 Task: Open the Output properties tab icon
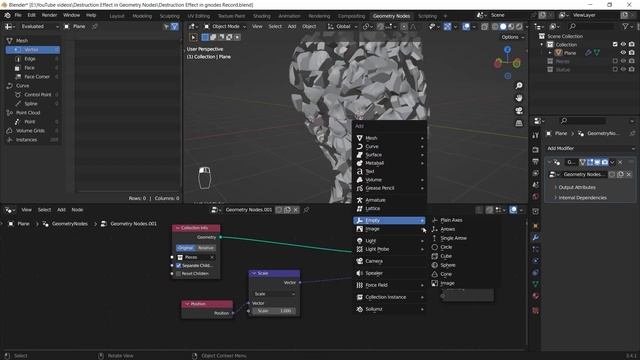point(536,162)
